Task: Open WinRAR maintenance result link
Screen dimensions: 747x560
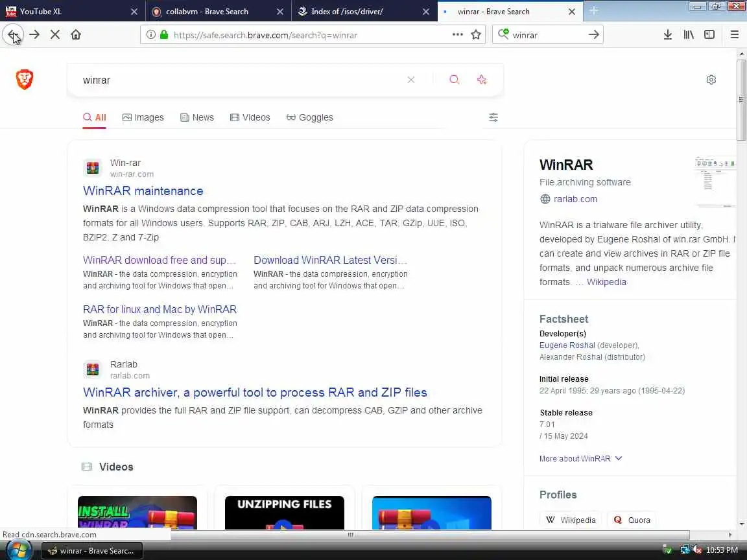Action: 143,191
